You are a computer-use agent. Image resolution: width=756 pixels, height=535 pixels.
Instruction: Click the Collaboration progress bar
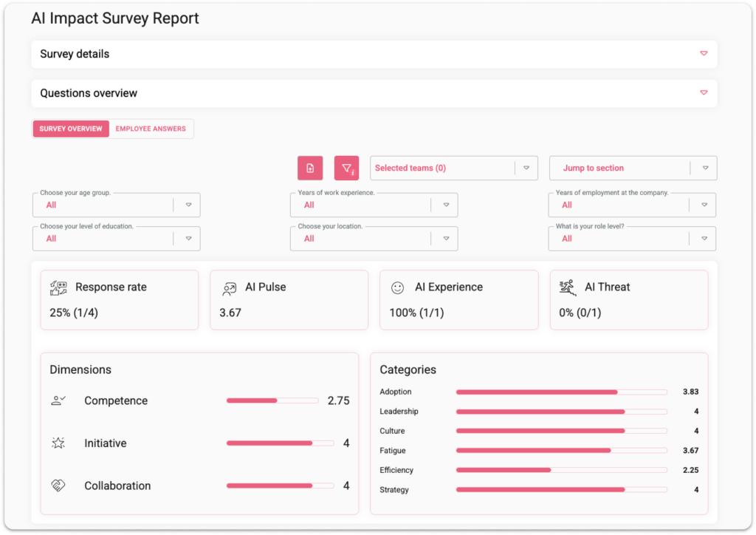point(280,485)
